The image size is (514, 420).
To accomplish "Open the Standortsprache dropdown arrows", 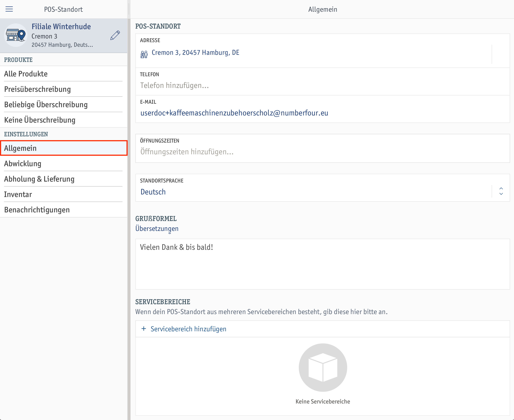I will tap(501, 191).
